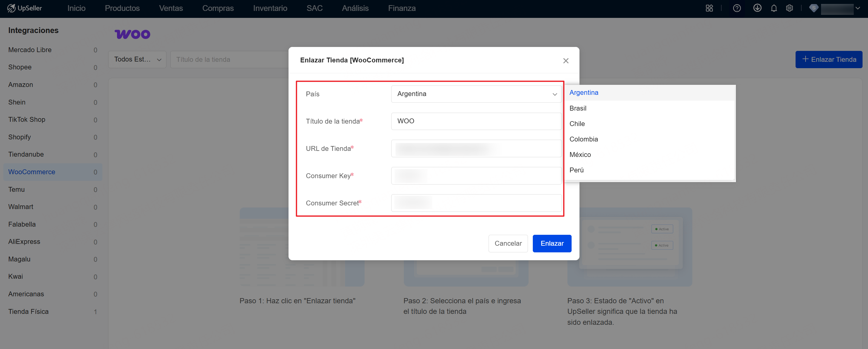Expand the País dropdown showing Argentina

point(476,94)
